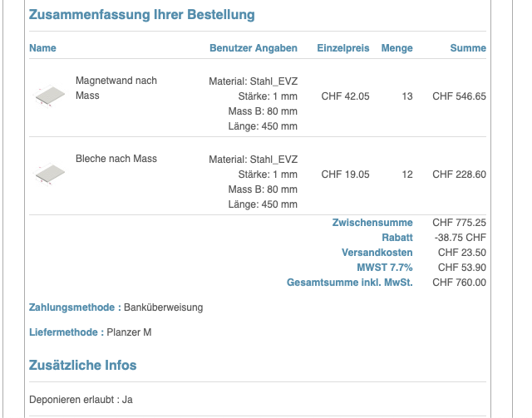
Task: Click the Liefermethode label
Action: click(x=66, y=332)
